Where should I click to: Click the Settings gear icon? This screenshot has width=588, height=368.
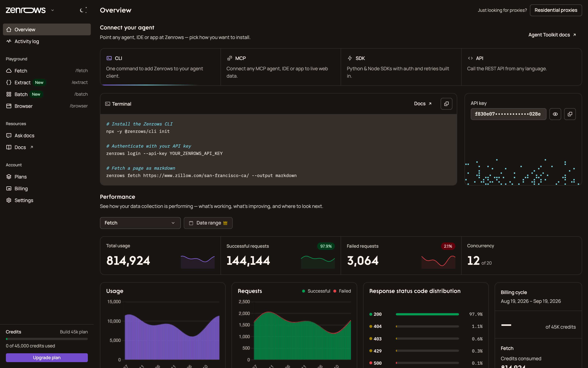[9, 200]
